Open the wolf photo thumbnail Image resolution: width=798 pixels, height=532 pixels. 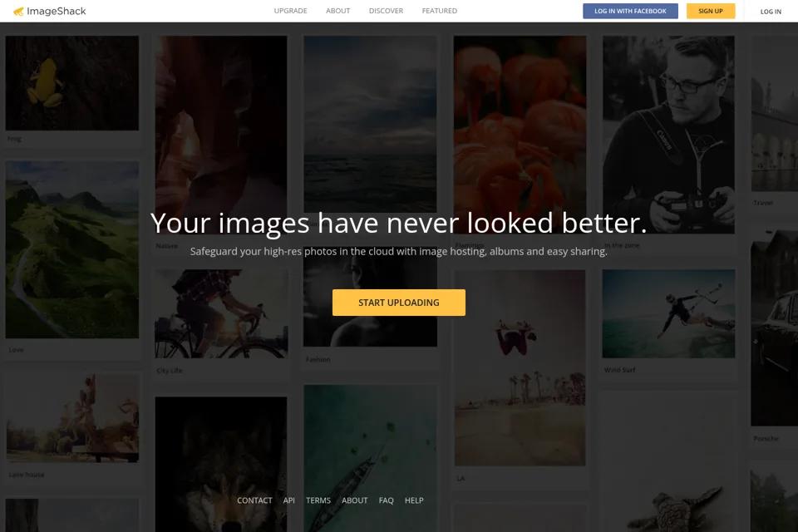pyautogui.click(x=221, y=465)
